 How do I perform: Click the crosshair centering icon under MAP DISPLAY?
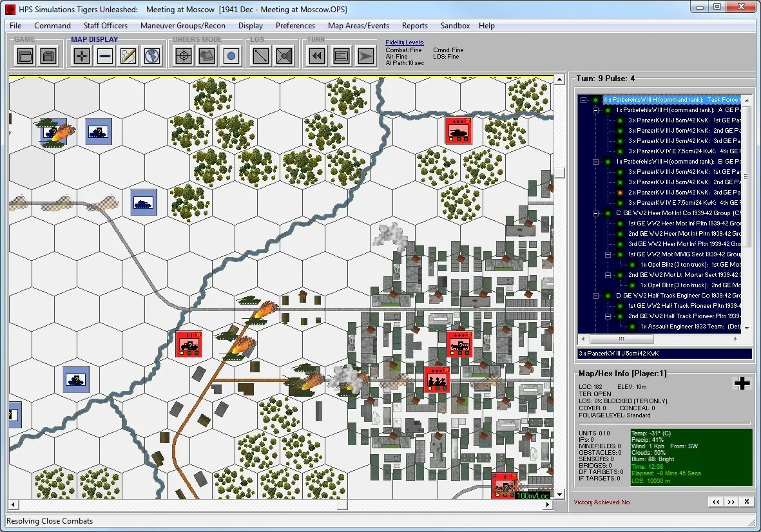[x=81, y=56]
